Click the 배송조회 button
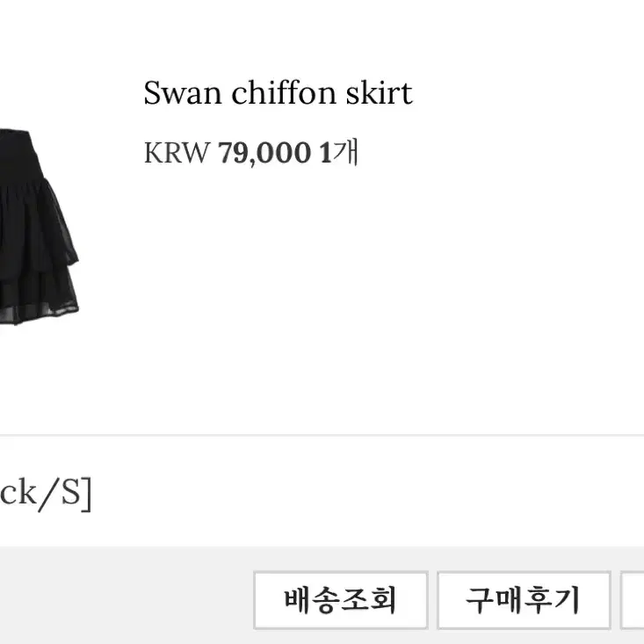644x644 pixels. click(341, 600)
